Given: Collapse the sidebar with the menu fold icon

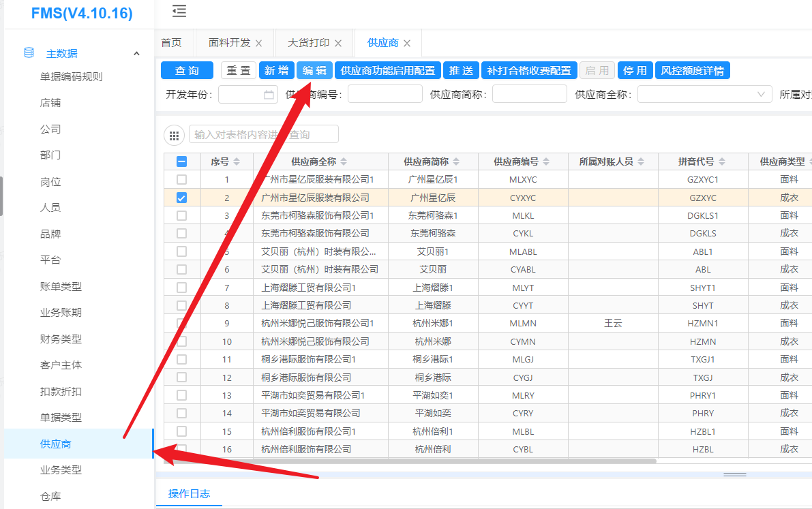Looking at the screenshot, I should tap(179, 11).
